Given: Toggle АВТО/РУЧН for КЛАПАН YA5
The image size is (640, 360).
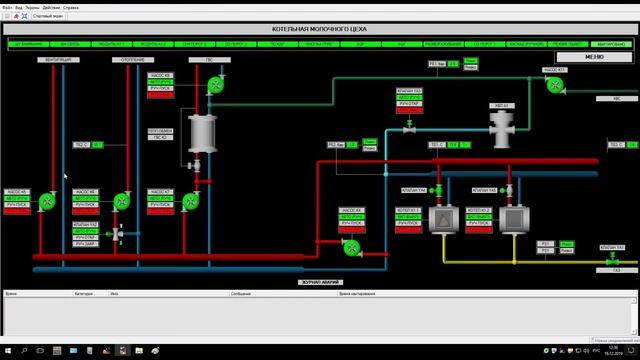Looking at the screenshot, I should click(x=409, y=97).
